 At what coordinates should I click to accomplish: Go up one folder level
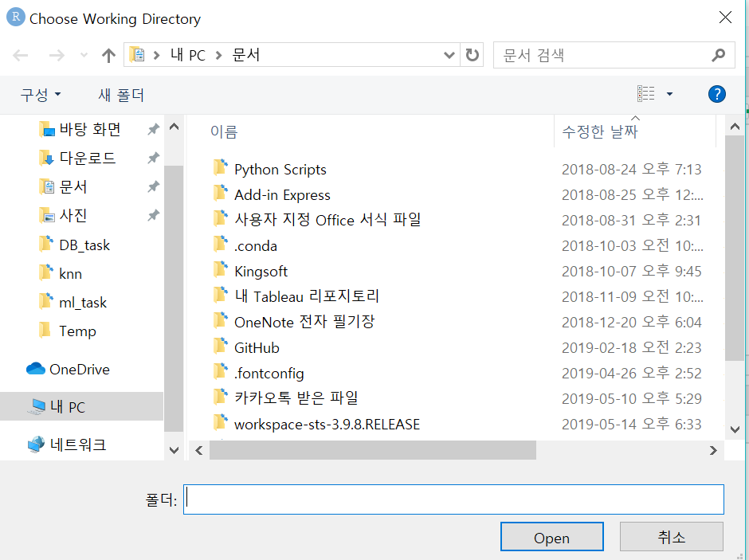click(108, 56)
